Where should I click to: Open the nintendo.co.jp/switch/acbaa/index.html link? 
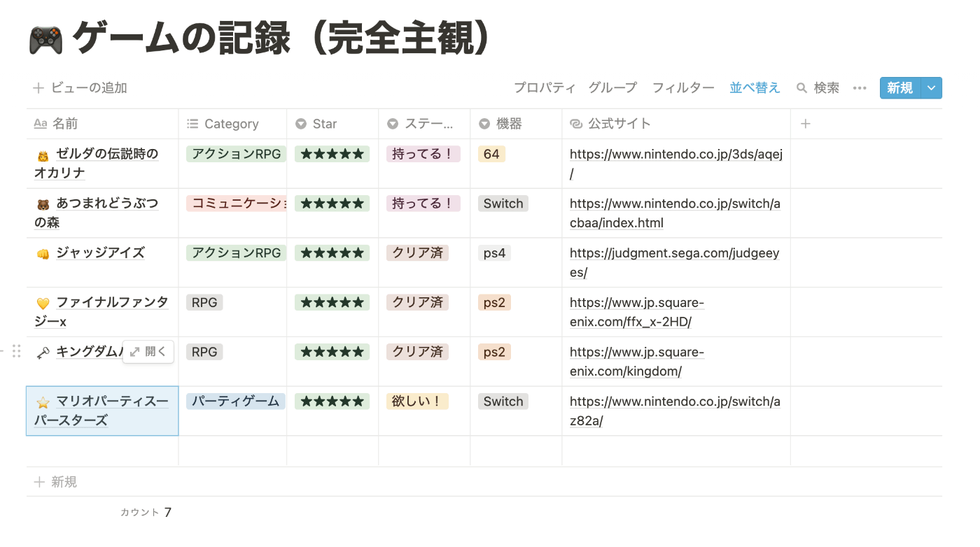675,213
